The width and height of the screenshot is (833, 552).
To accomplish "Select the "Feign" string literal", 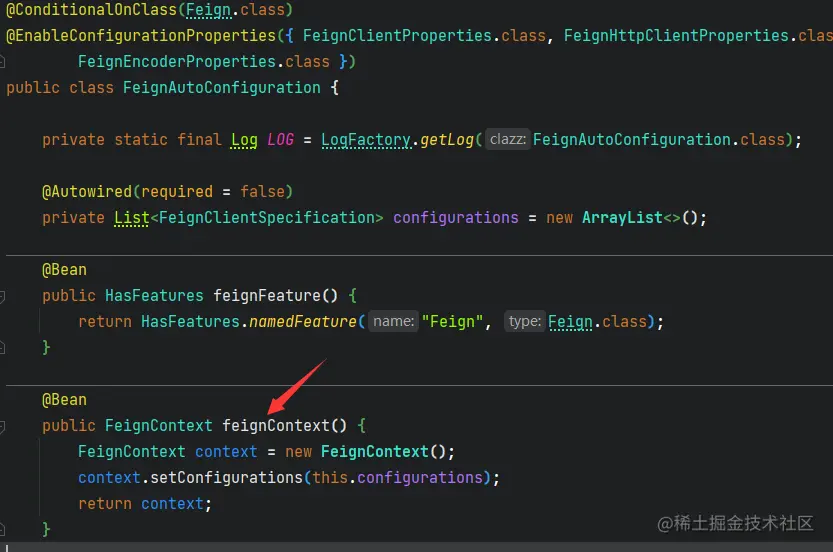I will coord(452,322).
